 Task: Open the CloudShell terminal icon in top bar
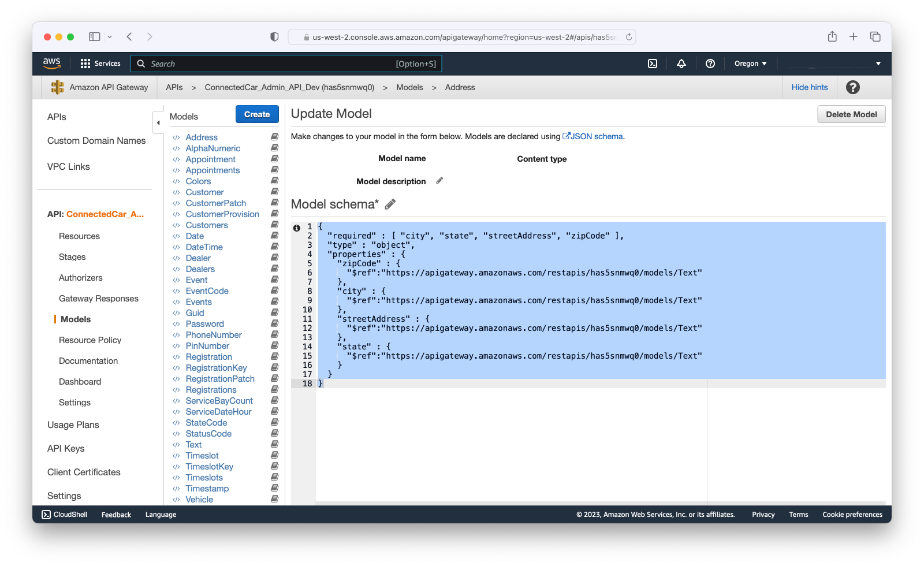coord(653,64)
